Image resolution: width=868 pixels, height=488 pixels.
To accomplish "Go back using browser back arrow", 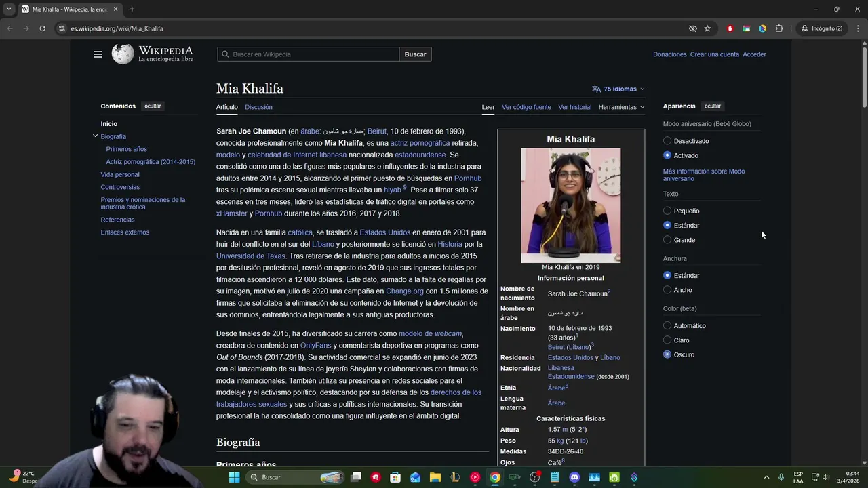I will coord(9,28).
